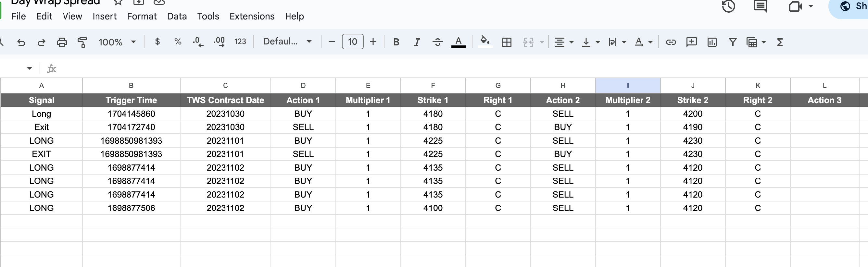Click the font size field showing 10

point(352,42)
